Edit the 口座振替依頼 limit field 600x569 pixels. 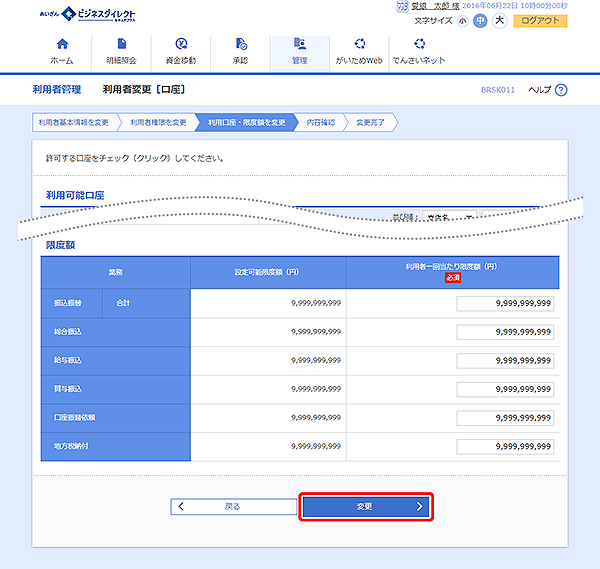point(505,418)
